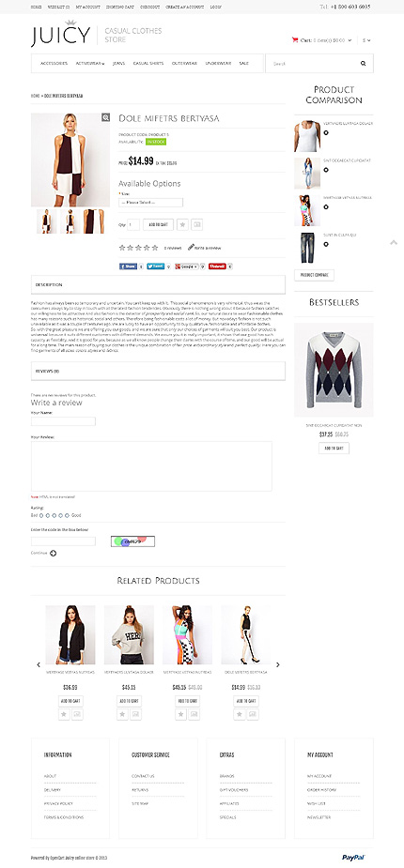
Task: Pin product with Pinterest button
Action: 217,266
